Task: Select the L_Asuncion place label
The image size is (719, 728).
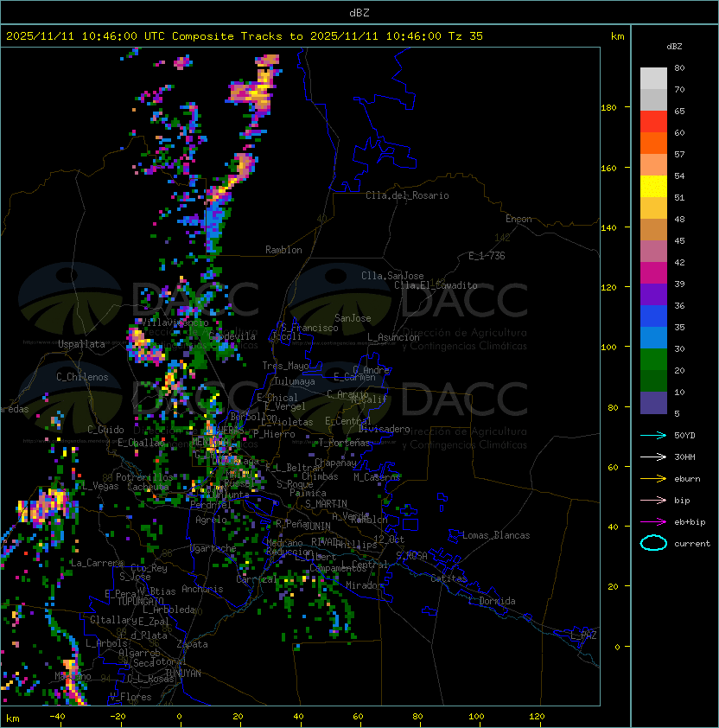Action: [x=393, y=337]
